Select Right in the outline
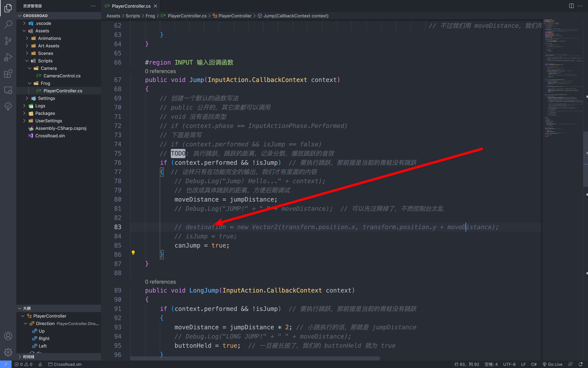This screenshot has height=368, width=588. click(59, 339)
